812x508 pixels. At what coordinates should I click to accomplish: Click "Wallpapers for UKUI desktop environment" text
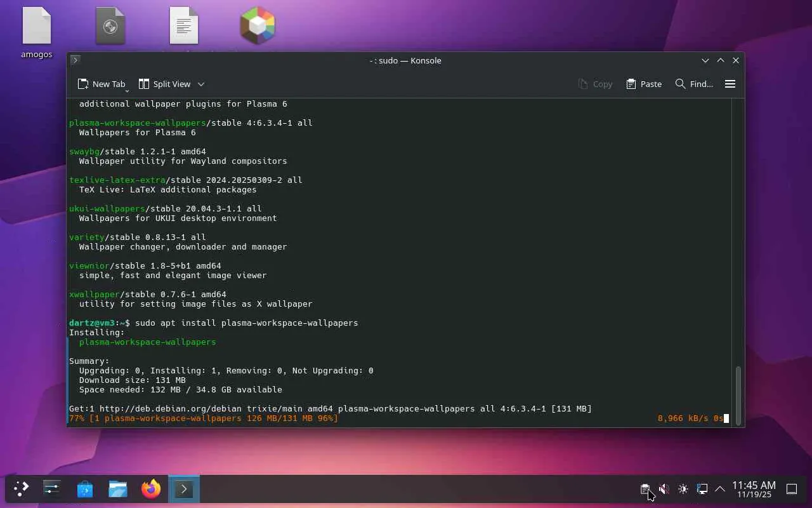[178, 218]
